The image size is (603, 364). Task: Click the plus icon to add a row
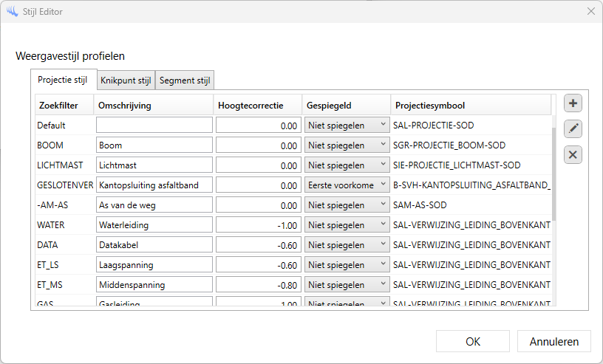click(x=573, y=103)
